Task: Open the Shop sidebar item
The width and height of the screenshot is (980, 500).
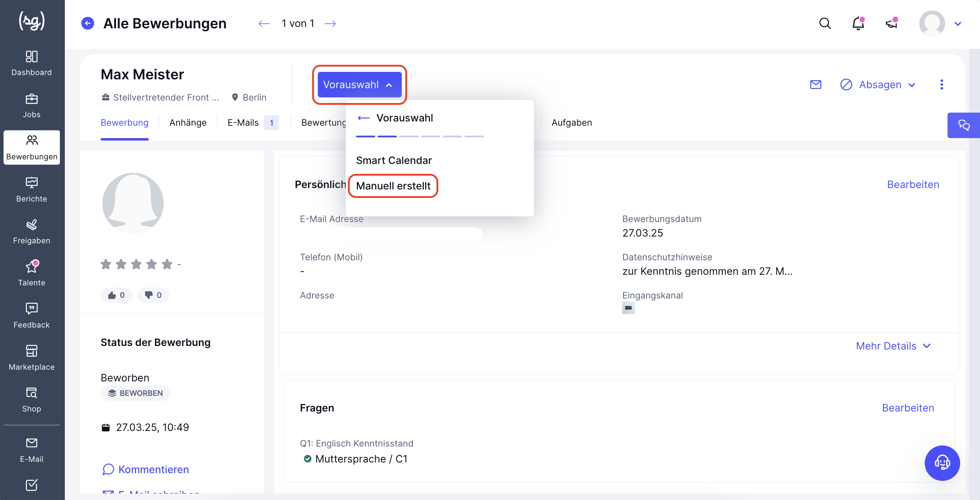Action: 32,400
